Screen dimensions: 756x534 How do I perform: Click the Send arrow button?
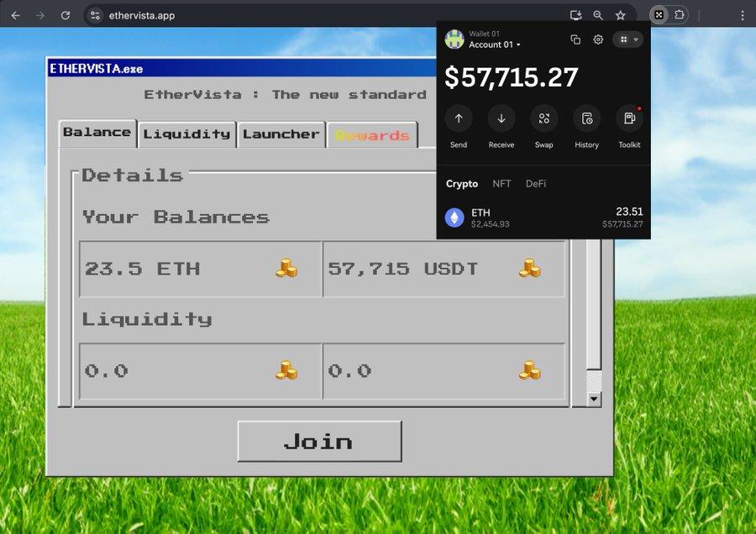[459, 118]
